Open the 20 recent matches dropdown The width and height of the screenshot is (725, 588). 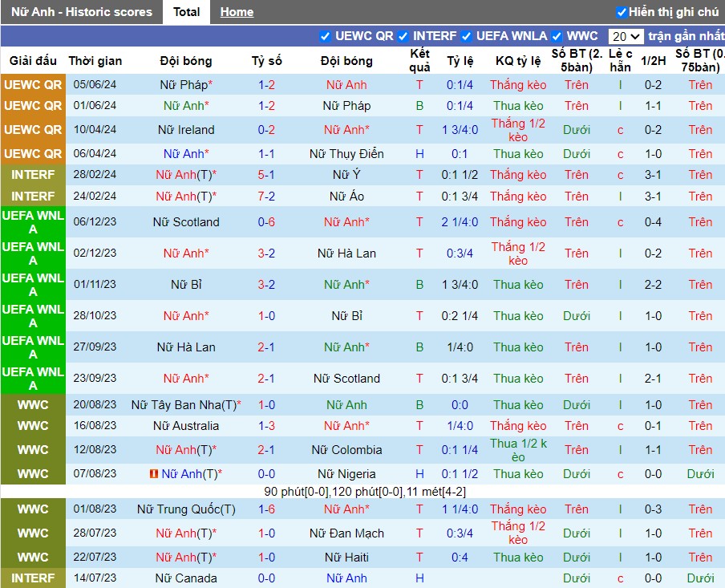(626, 36)
